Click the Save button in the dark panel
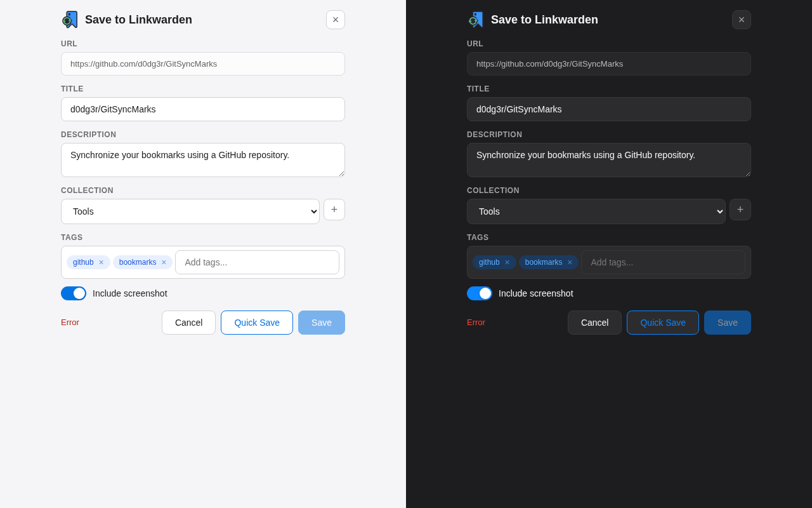The width and height of the screenshot is (812, 508). click(728, 323)
